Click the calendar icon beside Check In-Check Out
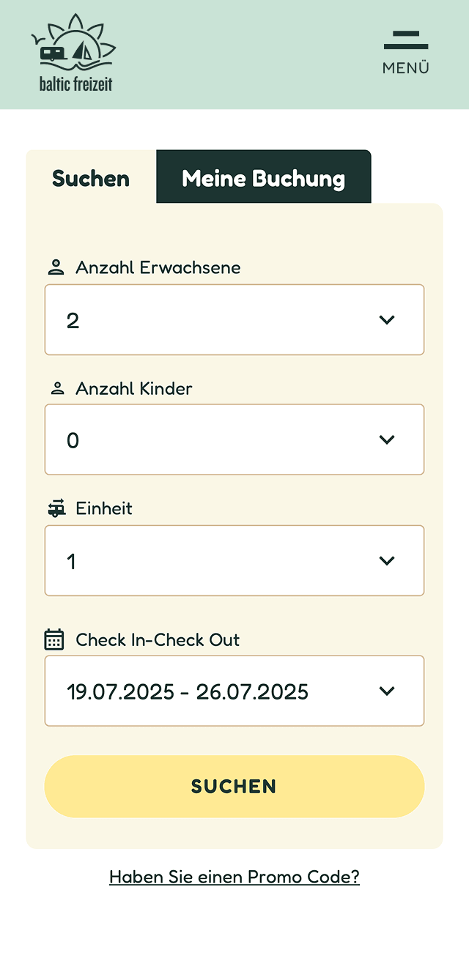Image resolution: width=469 pixels, height=980 pixels. [x=55, y=639]
